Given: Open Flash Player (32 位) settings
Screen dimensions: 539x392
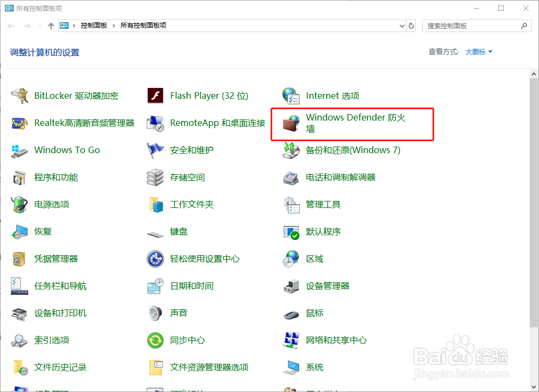Looking at the screenshot, I should coord(209,96).
